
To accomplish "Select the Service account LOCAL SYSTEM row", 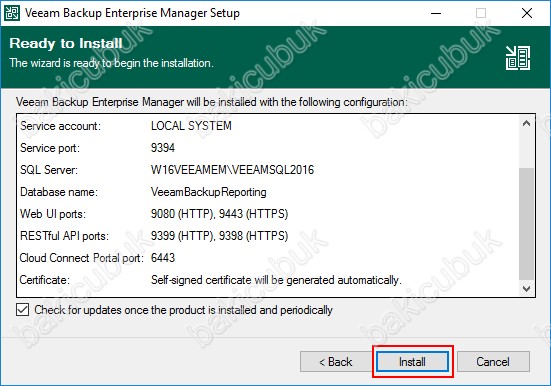I will [x=268, y=126].
